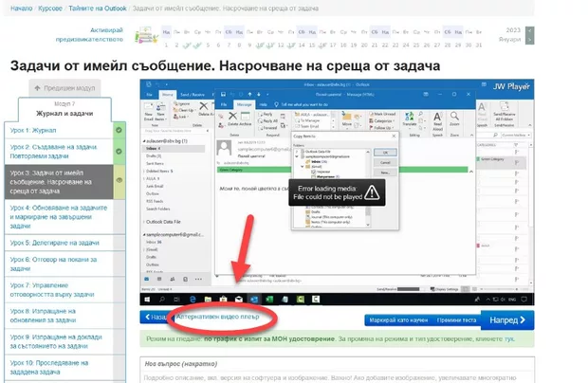Open Урок 10: Проследяване на зададена задача

click(48, 367)
